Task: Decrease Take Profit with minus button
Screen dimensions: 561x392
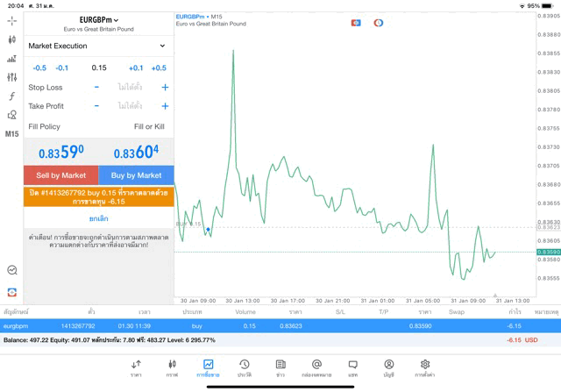Action: point(96,106)
